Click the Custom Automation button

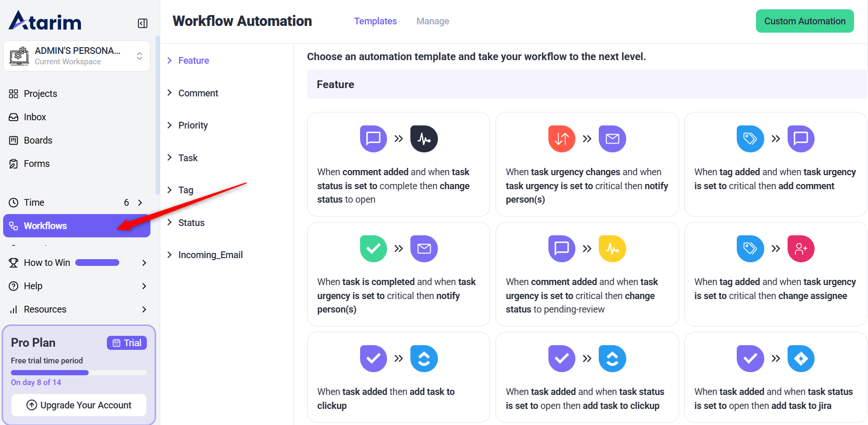(x=804, y=21)
